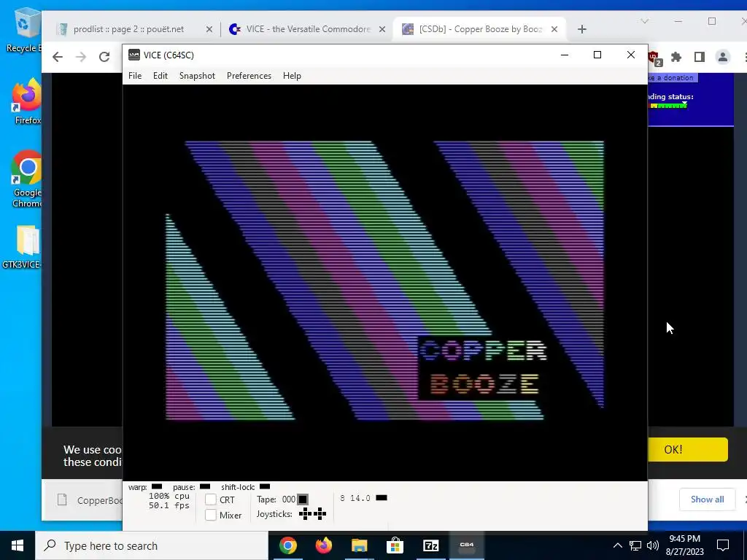Switch to the CSDb Copper Booze tab

(x=480, y=29)
